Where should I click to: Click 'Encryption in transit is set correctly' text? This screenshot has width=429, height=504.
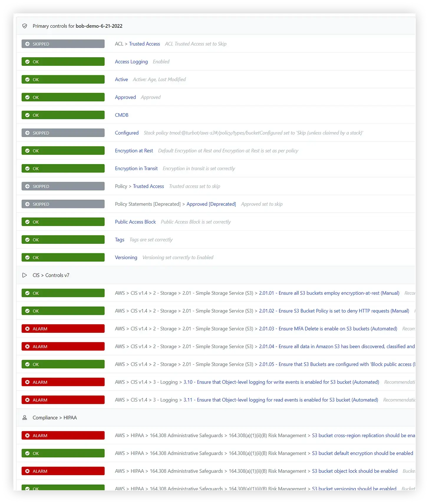pyautogui.click(x=199, y=169)
